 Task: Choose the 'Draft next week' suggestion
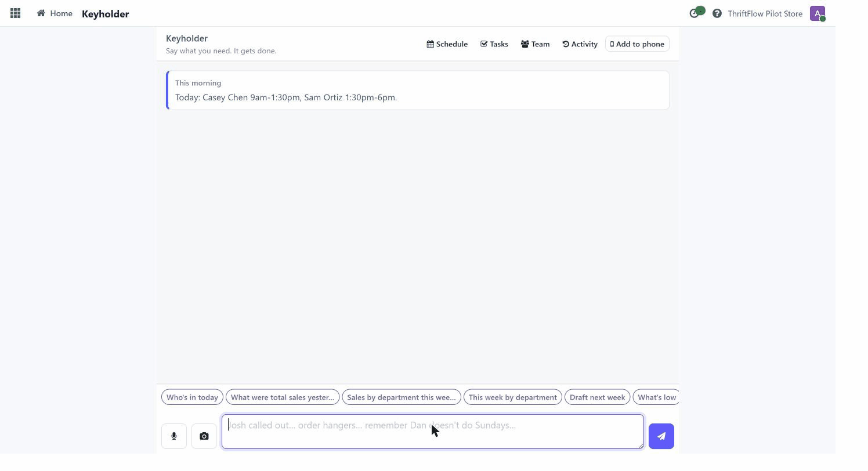598,397
